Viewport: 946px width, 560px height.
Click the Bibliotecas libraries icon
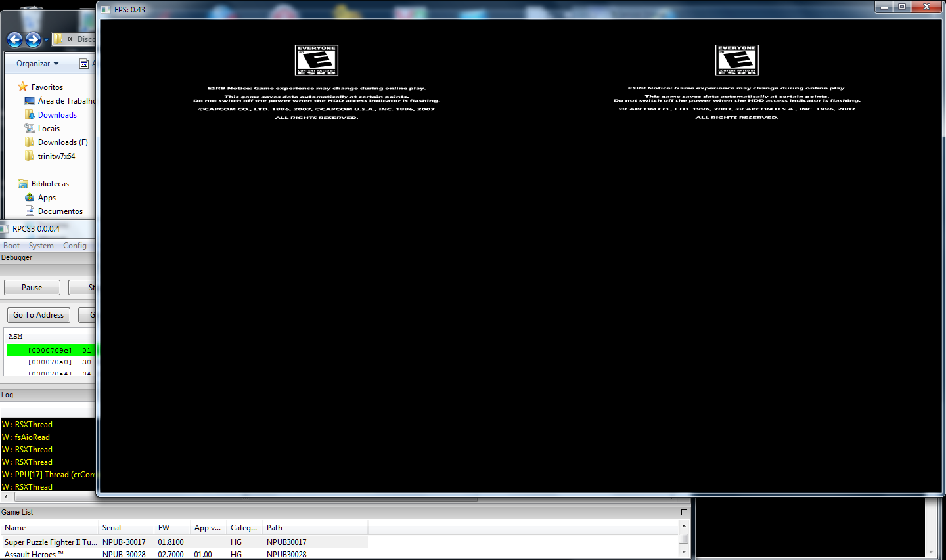23,184
